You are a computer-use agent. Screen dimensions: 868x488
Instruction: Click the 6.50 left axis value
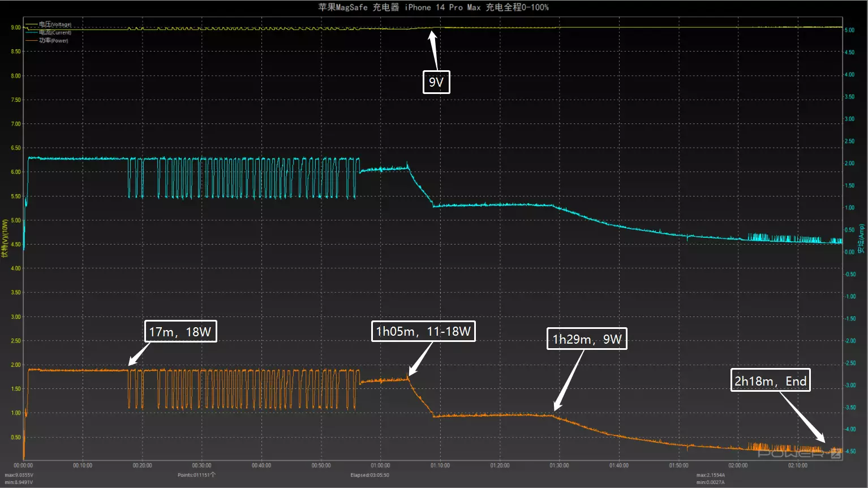16,148
